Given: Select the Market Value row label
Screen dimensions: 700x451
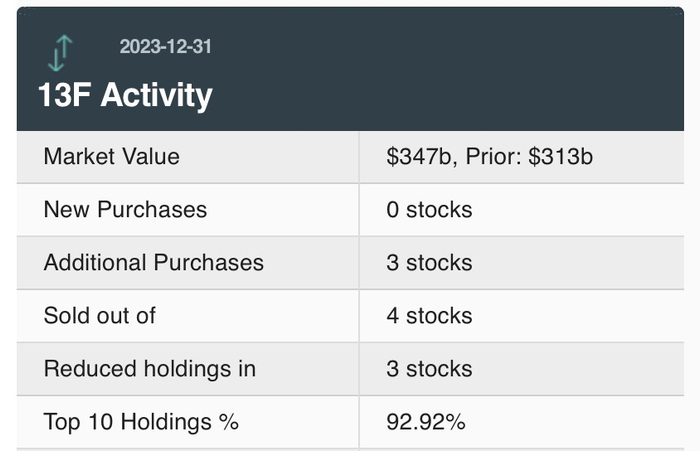Looking at the screenshot, I should 112,157.
